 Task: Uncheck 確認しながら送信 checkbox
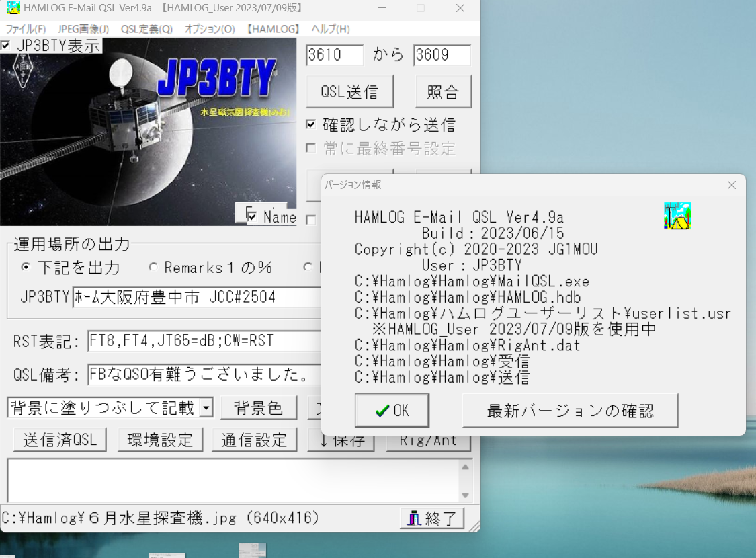click(x=311, y=124)
